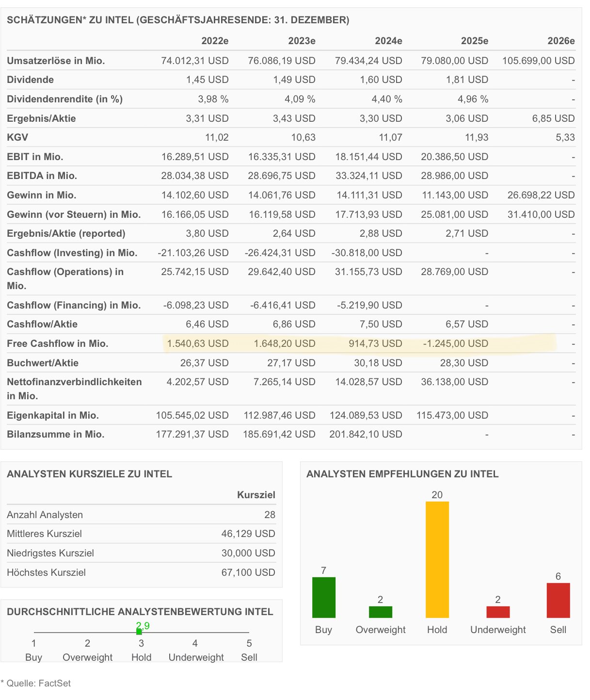Image resolution: width=590 pixels, height=700 pixels.
Task: Click the 2026e column header
Action: pyautogui.click(x=561, y=41)
